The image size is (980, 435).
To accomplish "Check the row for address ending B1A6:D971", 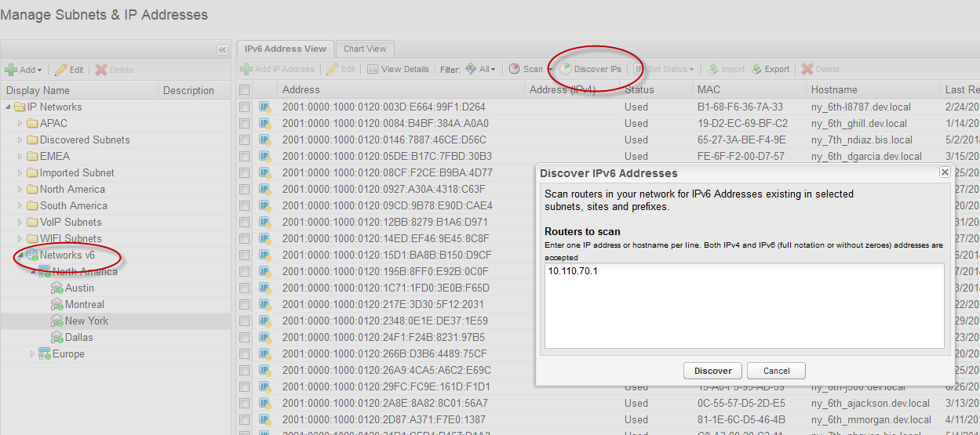I will [x=245, y=222].
